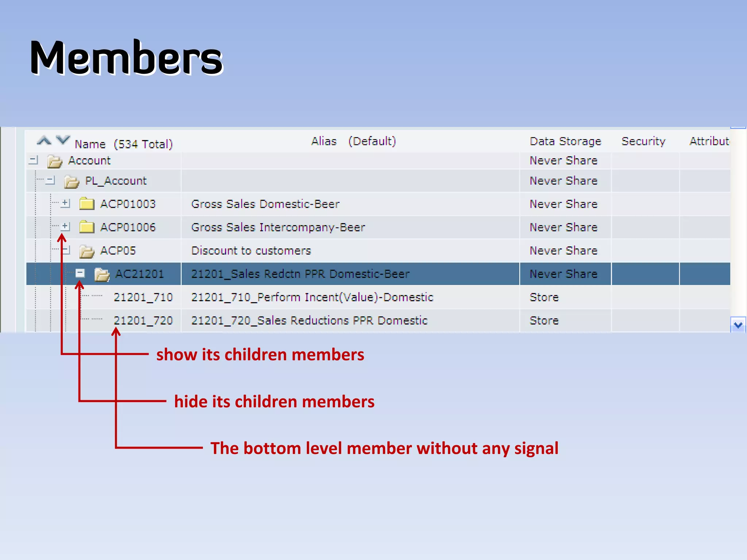The image size is (747, 560).
Task: Click the Gross Sales Domestic-Beer alias
Action: pyautogui.click(x=266, y=204)
